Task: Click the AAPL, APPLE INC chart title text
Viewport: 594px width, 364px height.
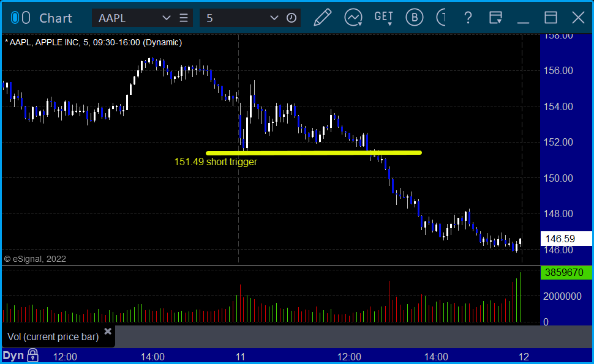Action: (x=94, y=42)
